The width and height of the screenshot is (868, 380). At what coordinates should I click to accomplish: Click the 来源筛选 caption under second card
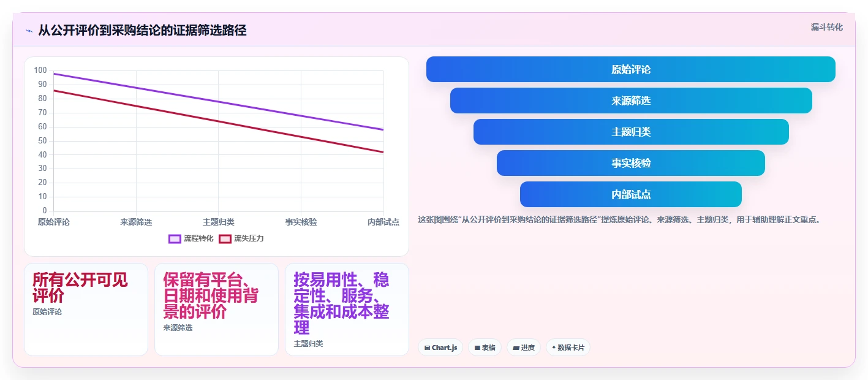[178, 328]
